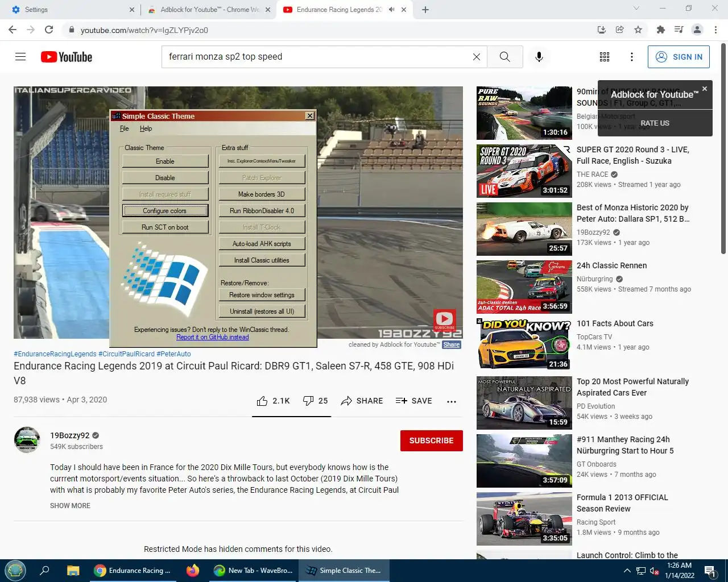Open chevron tab search dropdown in Chrome

[636, 9]
